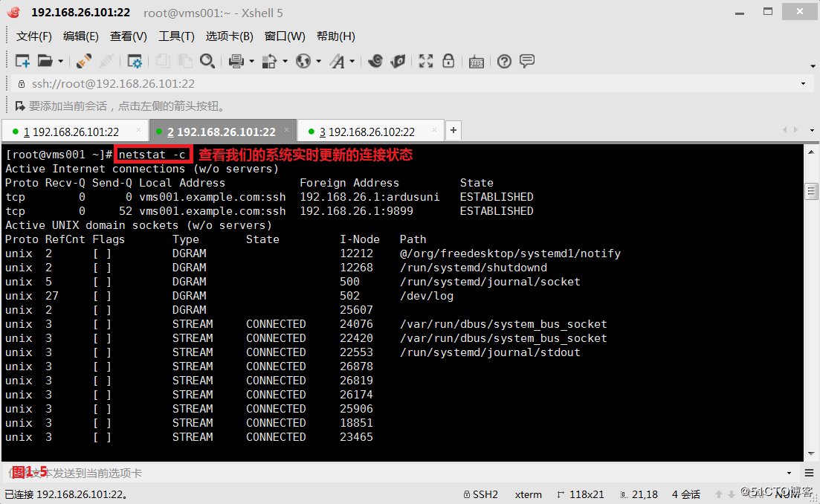Click the font A icon
Screen dimensions: 820x504
pyautogui.click(x=338, y=62)
